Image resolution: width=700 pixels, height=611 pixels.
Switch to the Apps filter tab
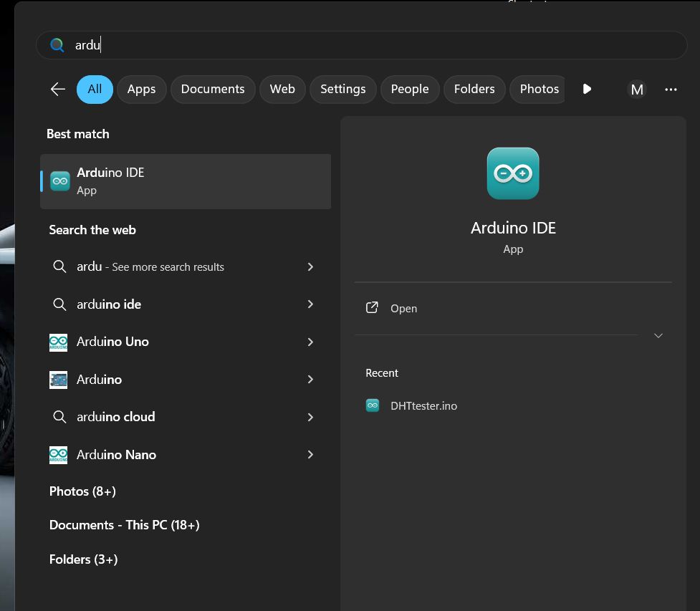[142, 90]
